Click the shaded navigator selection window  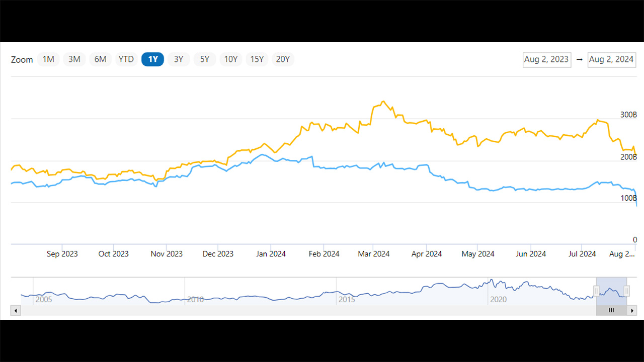(612, 291)
